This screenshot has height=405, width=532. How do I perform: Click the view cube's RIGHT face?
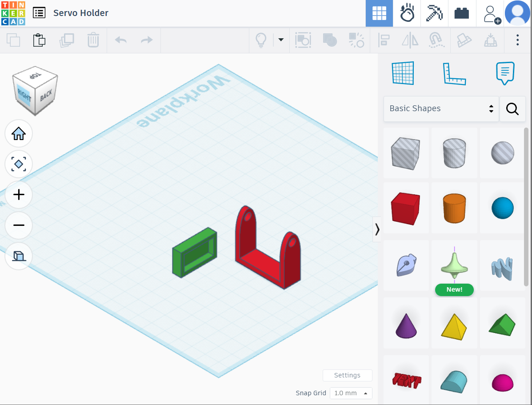point(24,96)
